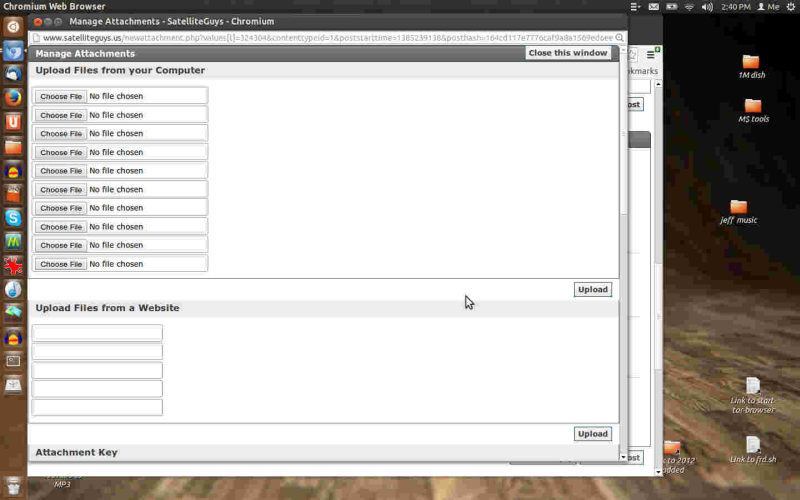Open the Trash in the dock

pos(13,487)
